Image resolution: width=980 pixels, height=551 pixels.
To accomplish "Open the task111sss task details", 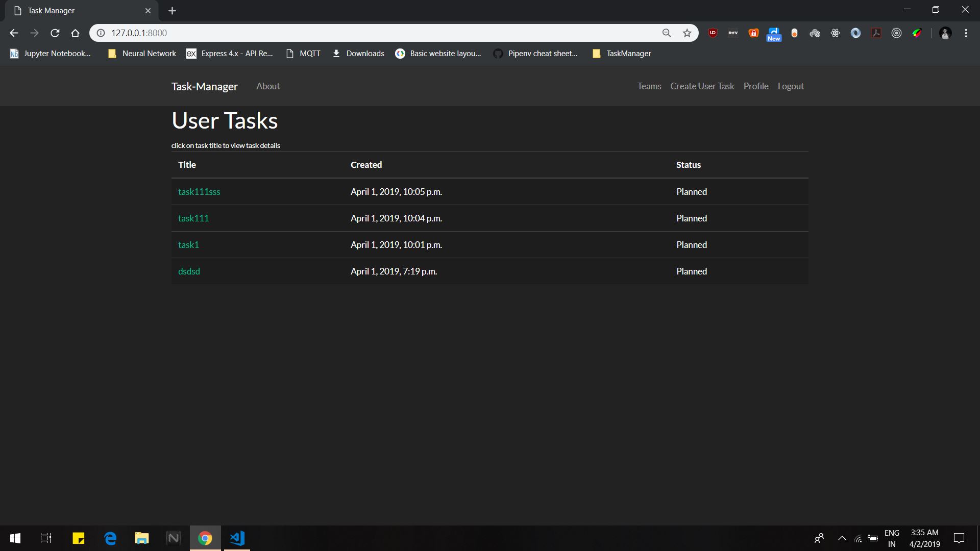I will [x=199, y=191].
